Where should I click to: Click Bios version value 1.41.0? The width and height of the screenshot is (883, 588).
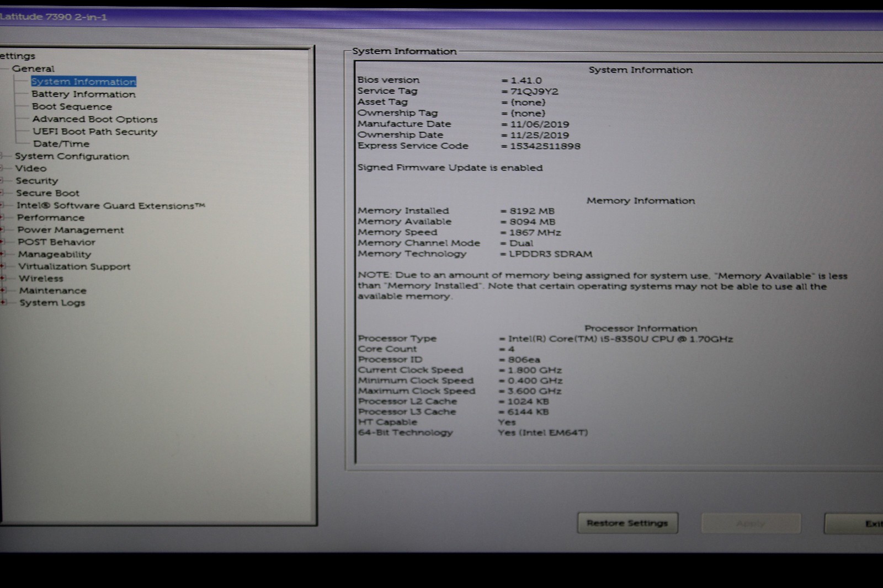click(526, 81)
